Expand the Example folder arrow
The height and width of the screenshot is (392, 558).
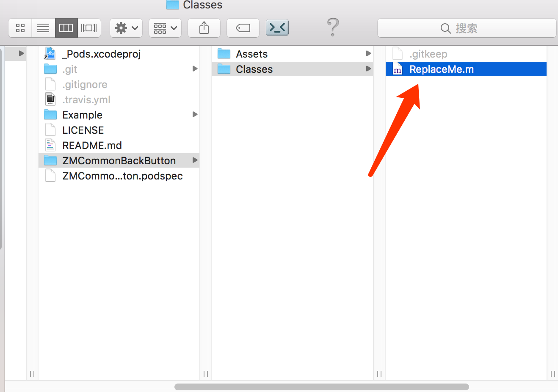click(195, 114)
